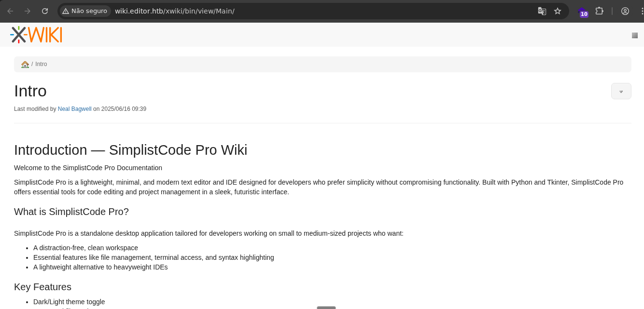Image resolution: width=644 pixels, height=309 pixels.
Task: Click the home breadcrumb icon
Action: coord(25,64)
